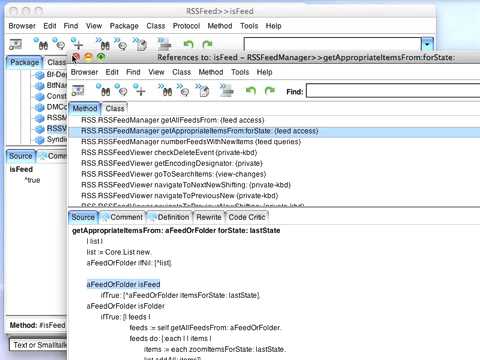Click the first browser icon in the References window toolbar

(78, 91)
